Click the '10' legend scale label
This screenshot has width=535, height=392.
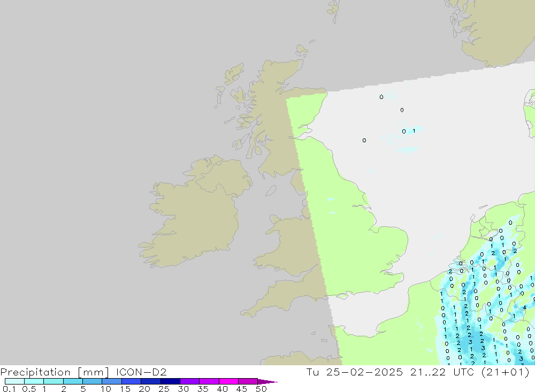pos(106,389)
